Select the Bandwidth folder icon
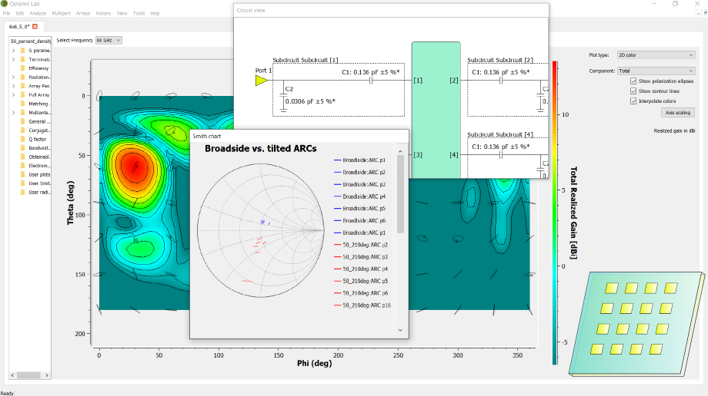The width and height of the screenshot is (708, 396). click(23, 148)
